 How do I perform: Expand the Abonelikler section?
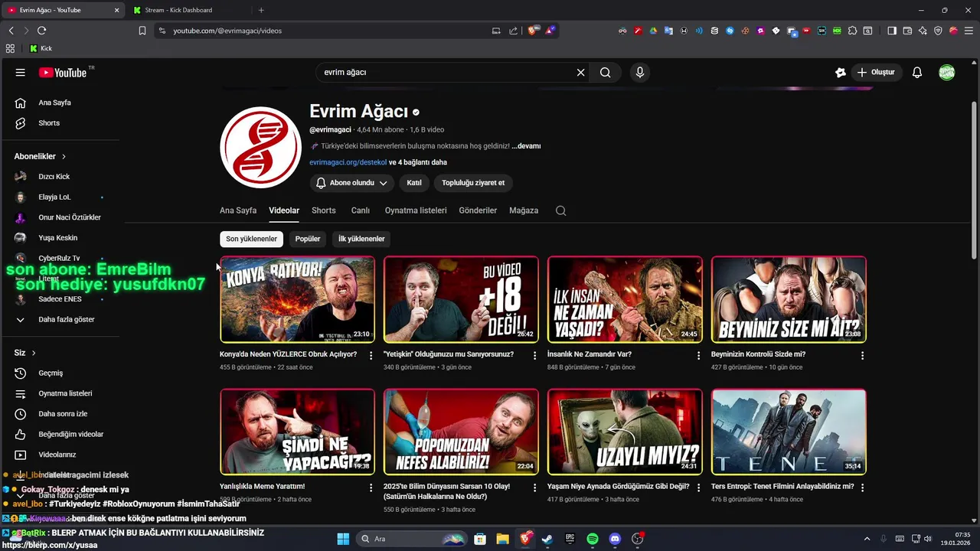point(40,156)
